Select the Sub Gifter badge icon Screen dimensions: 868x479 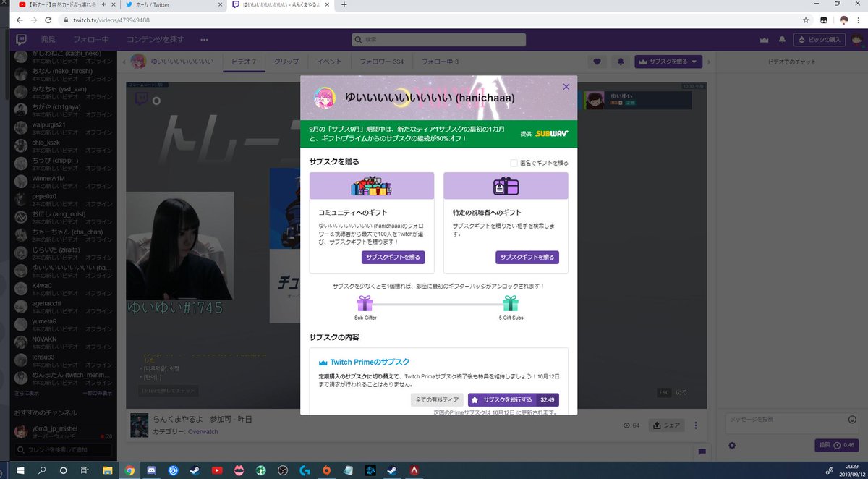pos(365,303)
